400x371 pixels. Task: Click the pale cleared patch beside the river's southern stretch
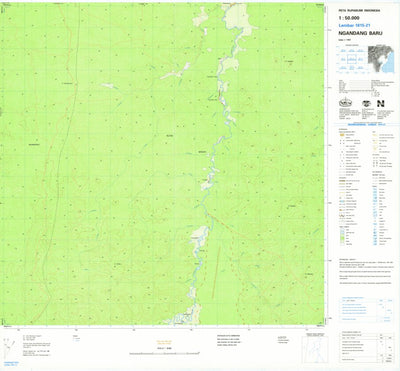point(200,236)
